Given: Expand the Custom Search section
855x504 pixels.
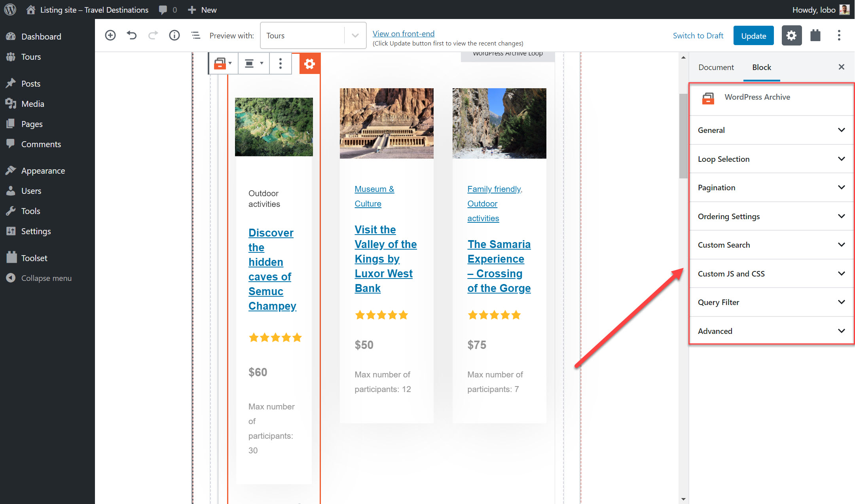Looking at the screenshot, I should 771,245.
